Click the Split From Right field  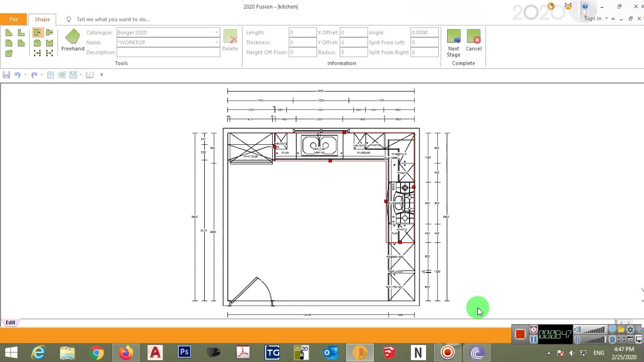pos(424,52)
